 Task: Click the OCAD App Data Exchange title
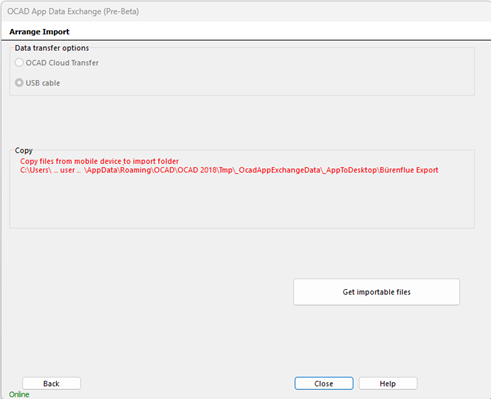(x=73, y=11)
